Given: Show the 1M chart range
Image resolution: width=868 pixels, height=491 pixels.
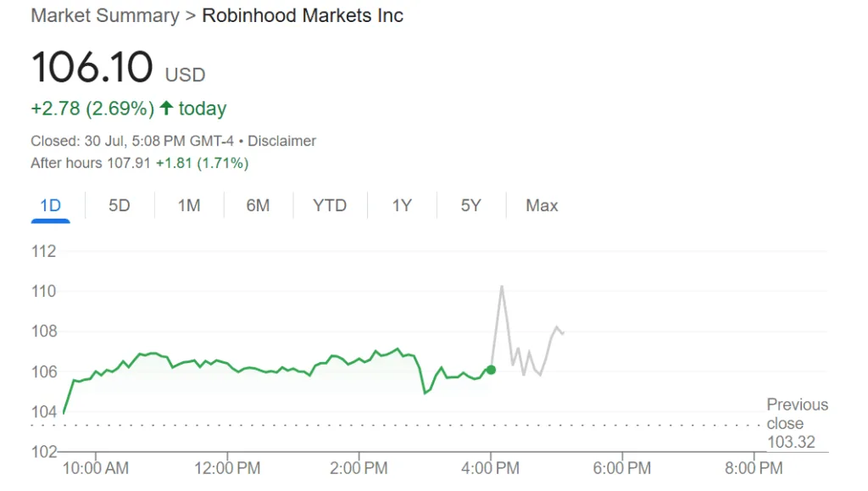Looking at the screenshot, I should point(188,205).
